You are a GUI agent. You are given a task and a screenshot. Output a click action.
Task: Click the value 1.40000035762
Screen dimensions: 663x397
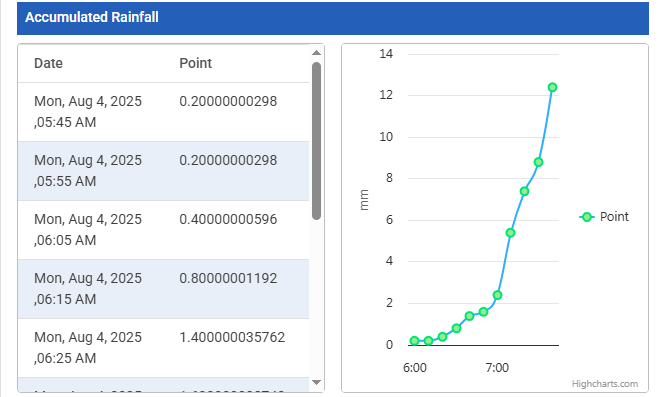(x=232, y=337)
